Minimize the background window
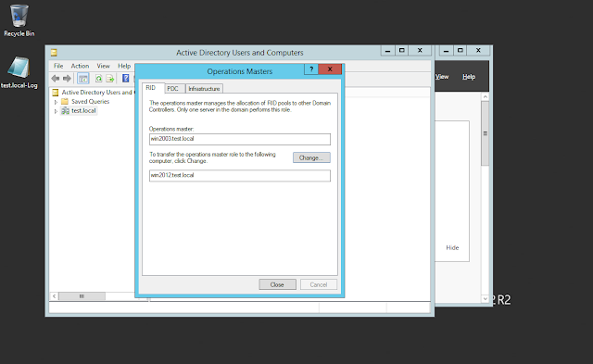 pos(447,50)
